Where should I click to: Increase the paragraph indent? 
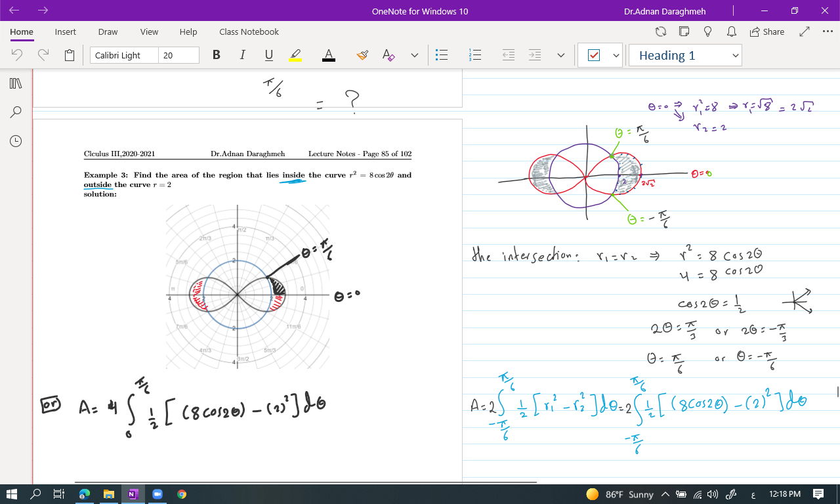[535, 55]
